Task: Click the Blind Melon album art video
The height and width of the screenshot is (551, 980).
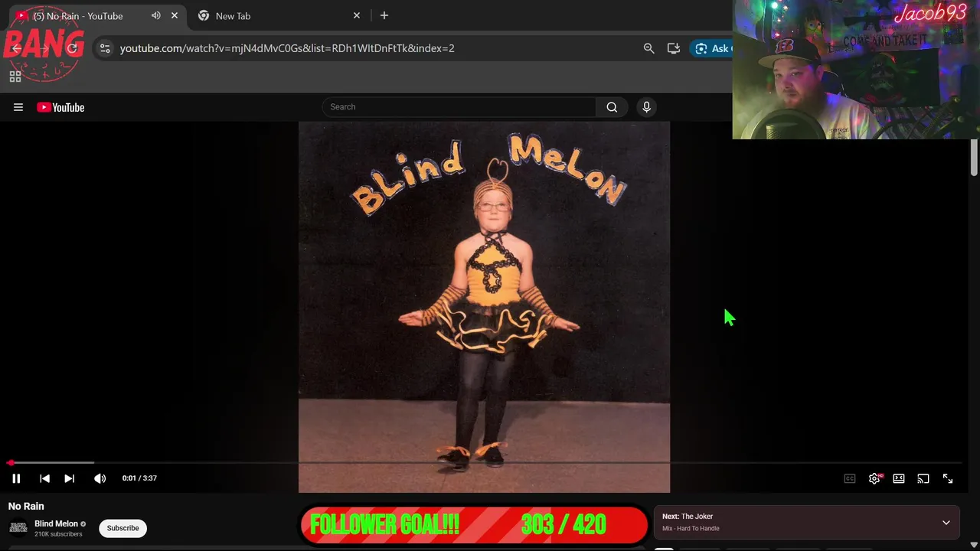Action: pos(484,306)
